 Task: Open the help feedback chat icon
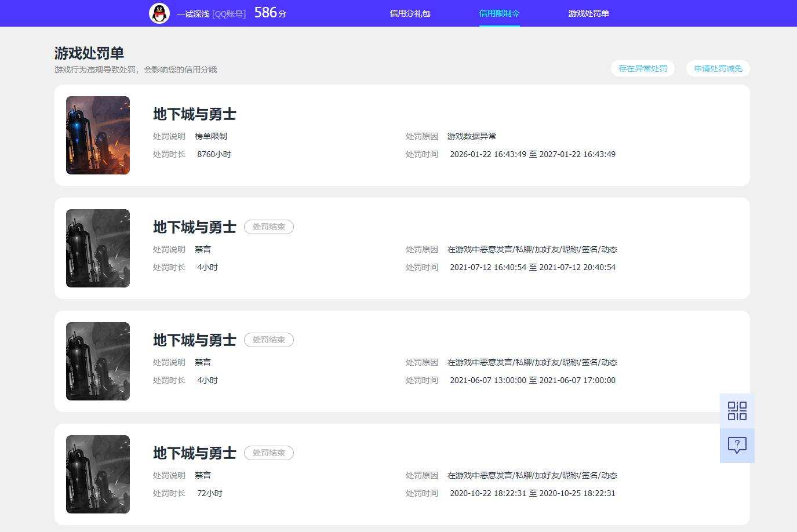tap(737, 446)
